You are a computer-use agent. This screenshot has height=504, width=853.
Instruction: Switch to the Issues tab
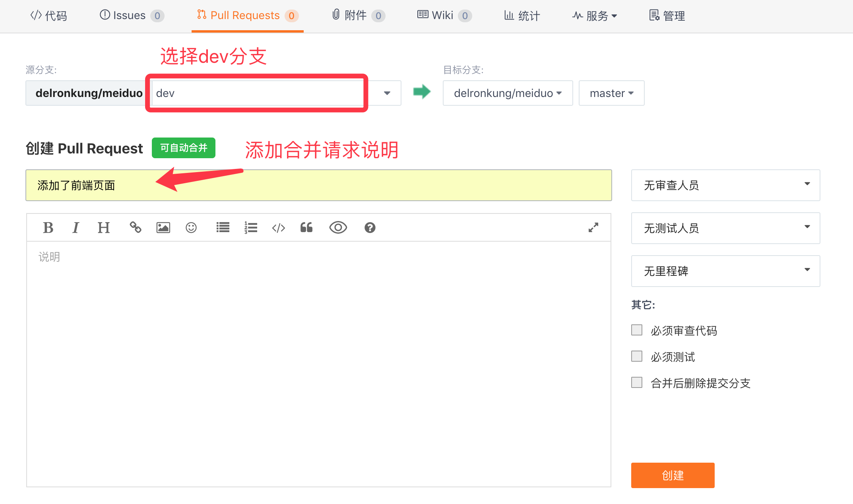pos(132,16)
